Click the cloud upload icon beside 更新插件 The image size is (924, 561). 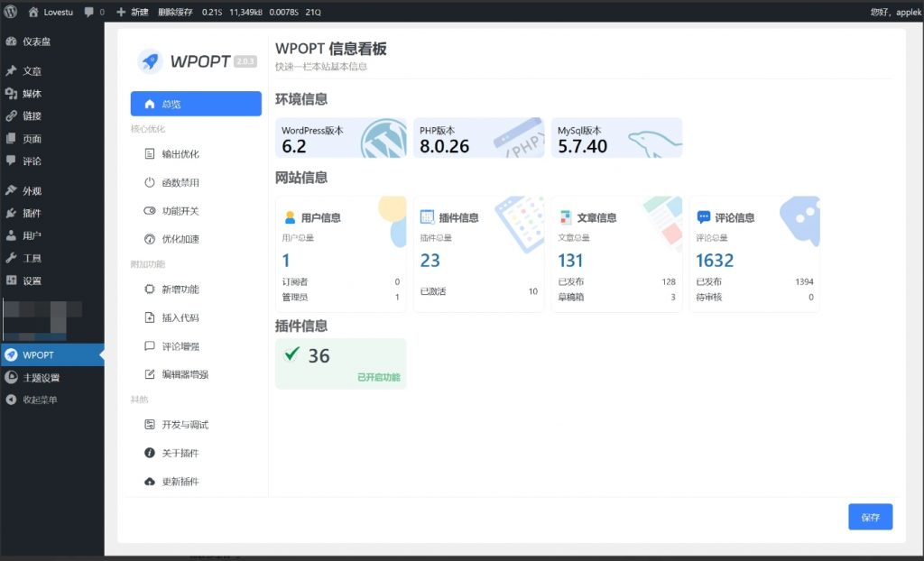150,482
